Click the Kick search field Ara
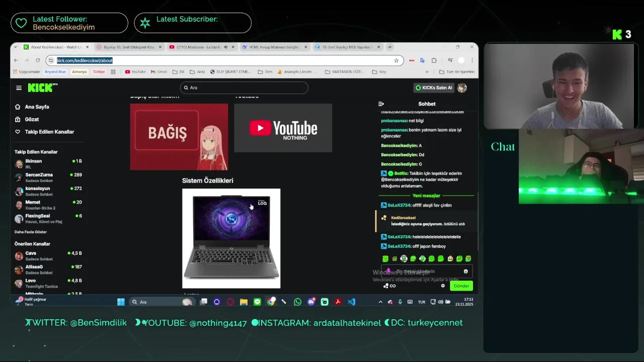 coord(244,87)
